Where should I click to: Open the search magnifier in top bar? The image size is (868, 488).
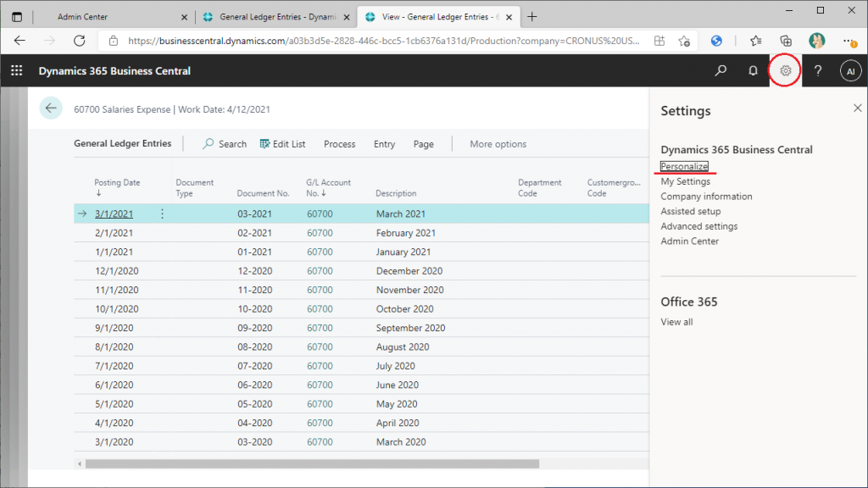(721, 71)
